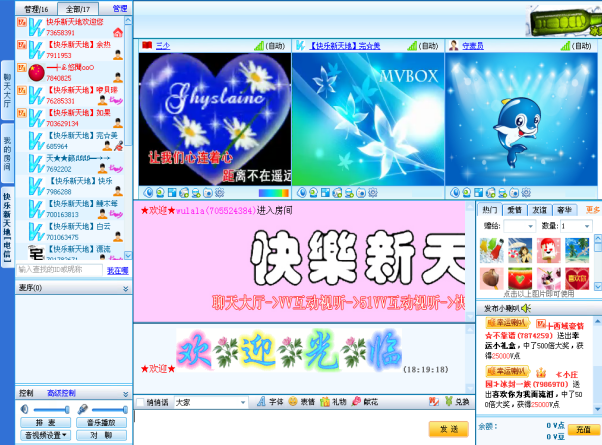Click the settings gear under 守麦员's video

click(526, 192)
